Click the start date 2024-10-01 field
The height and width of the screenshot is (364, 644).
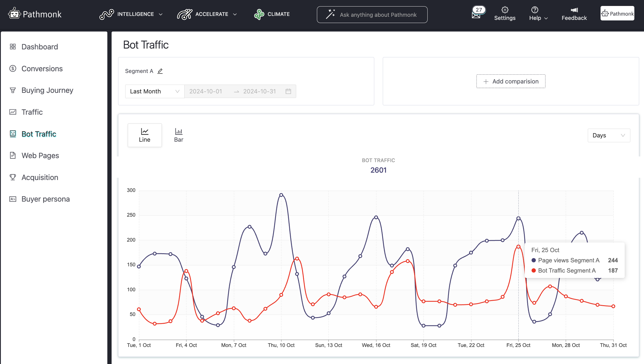pyautogui.click(x=206, y=91)
